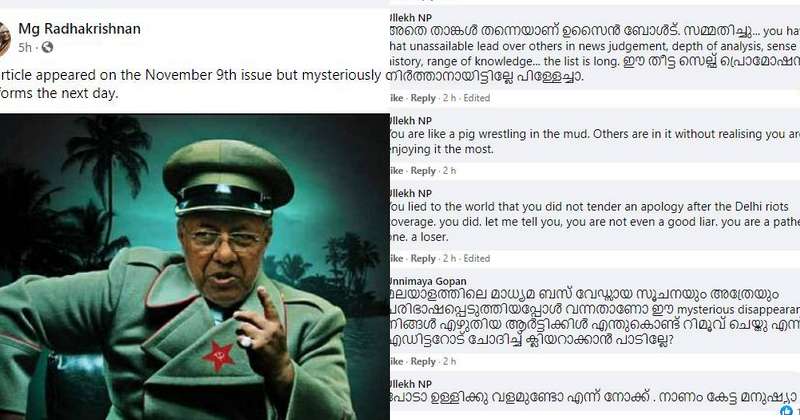Viewport: 800px width, 420px height.
Task: Click the 5h post timestamp
Action: 25,47
